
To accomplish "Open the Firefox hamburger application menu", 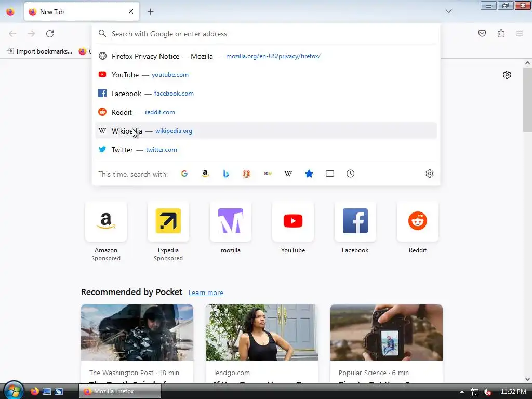I will pos(520,33).
